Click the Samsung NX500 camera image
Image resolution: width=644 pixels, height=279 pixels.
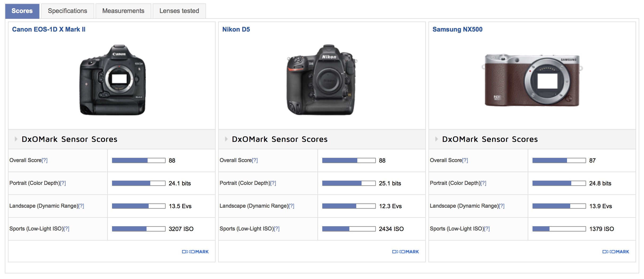point(532,81)
